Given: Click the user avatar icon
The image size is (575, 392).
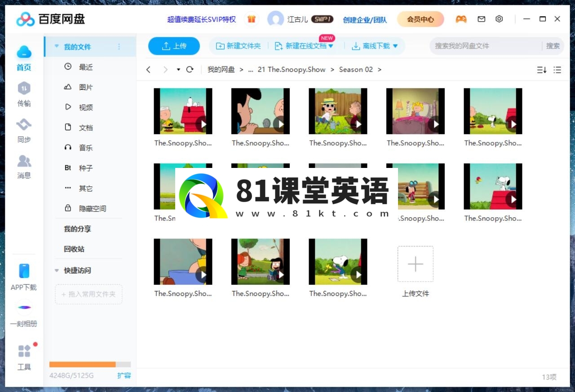Looking at the screenshot, I should (x=275, y=19).
